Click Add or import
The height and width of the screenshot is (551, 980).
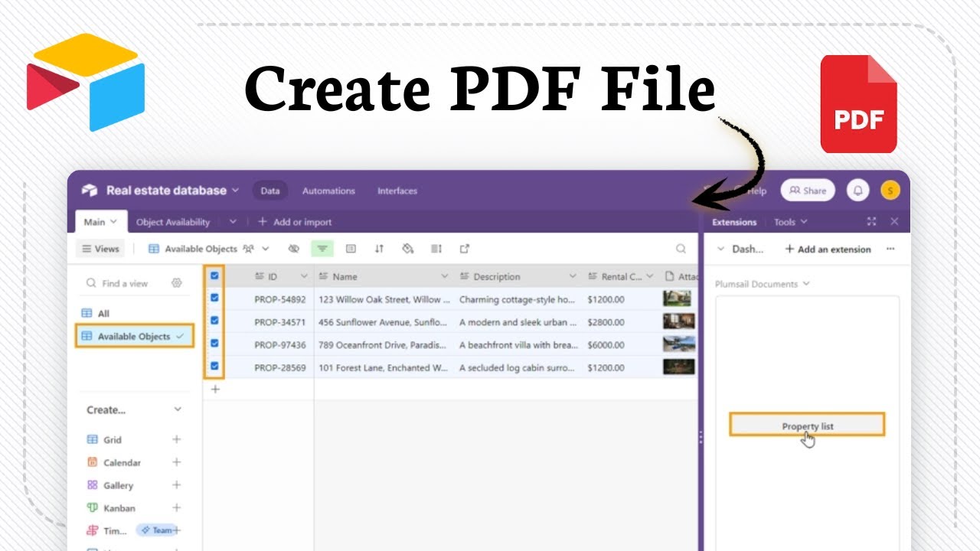295,222
